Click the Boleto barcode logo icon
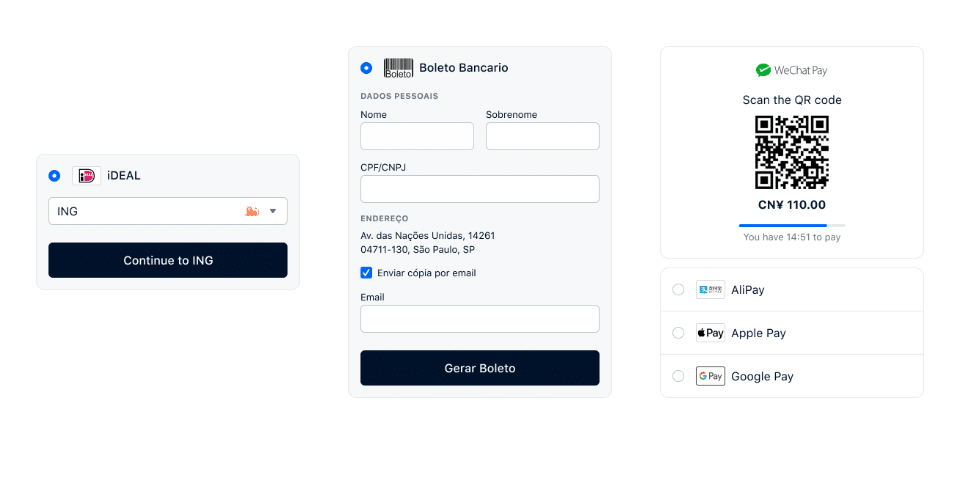The image size is (962, 500). pos(398,68)
